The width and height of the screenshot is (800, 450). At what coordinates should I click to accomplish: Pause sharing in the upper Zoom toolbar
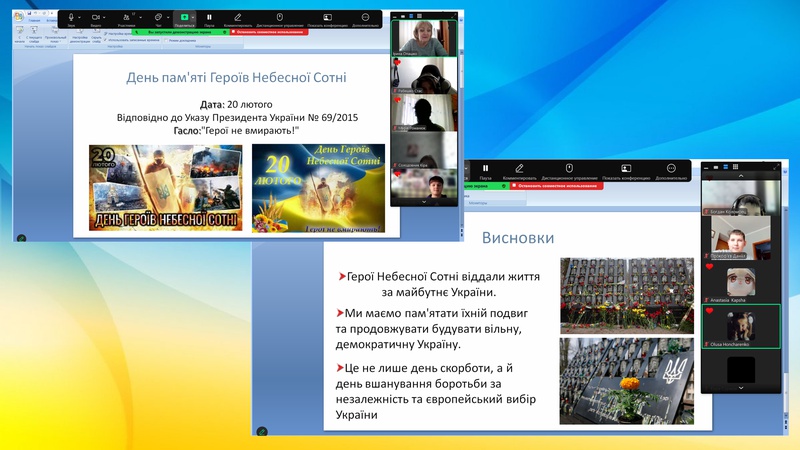click(209, 19)
